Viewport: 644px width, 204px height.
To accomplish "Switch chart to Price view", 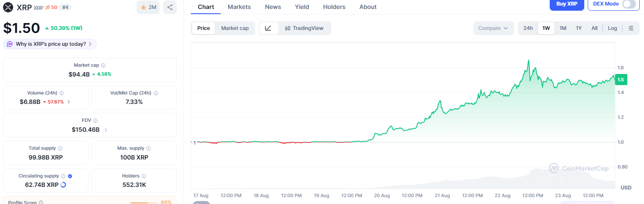I will [x=204, y=28].
